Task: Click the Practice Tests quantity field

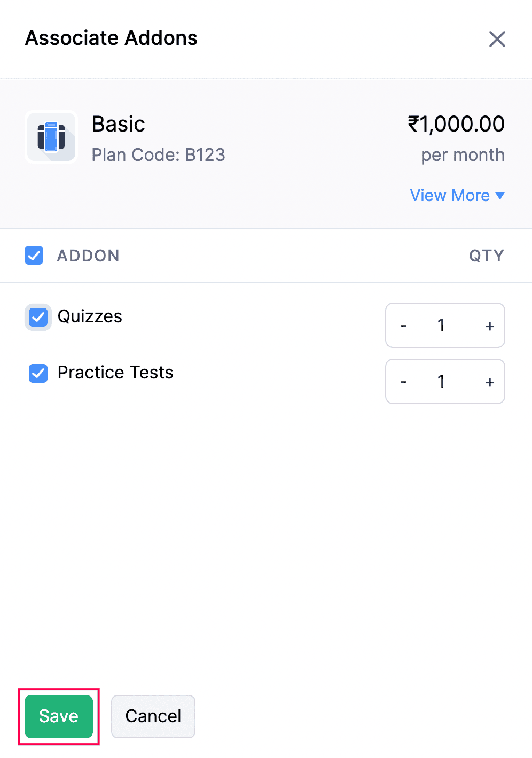Action: click(x=441, y=382)
